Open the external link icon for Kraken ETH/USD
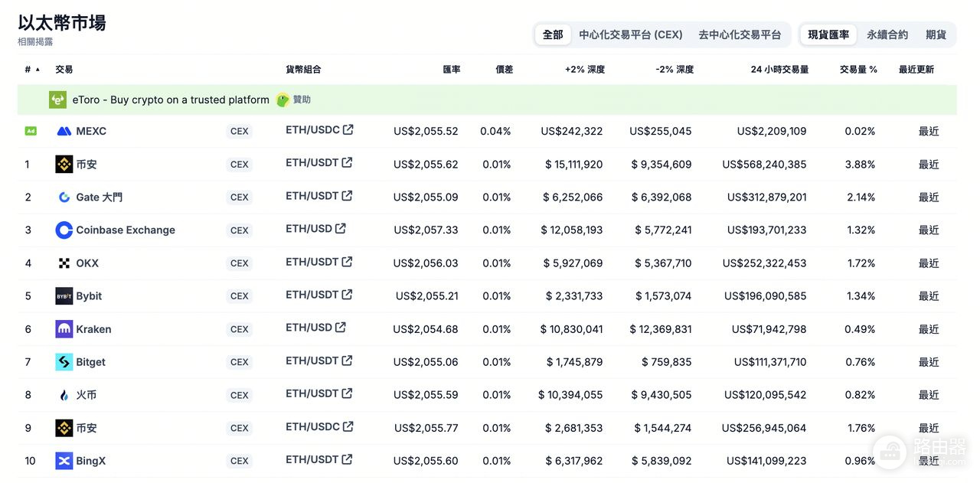 click(341, 327)
